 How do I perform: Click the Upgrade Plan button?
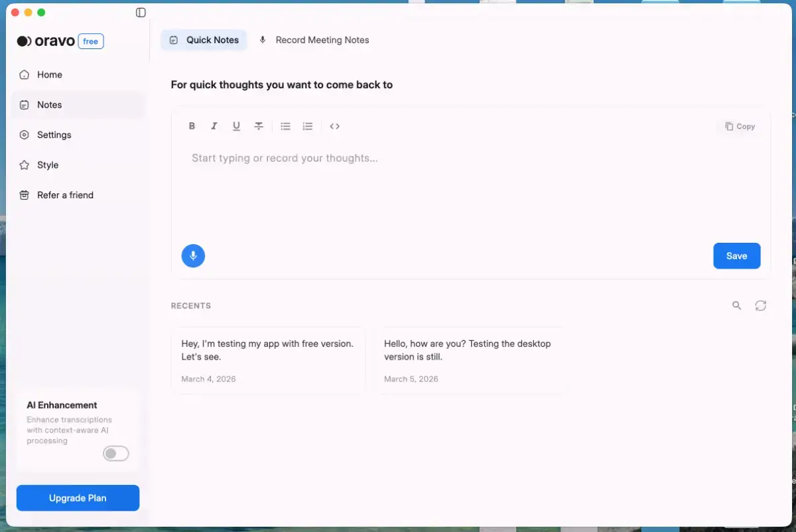click(x=78, y=498)
